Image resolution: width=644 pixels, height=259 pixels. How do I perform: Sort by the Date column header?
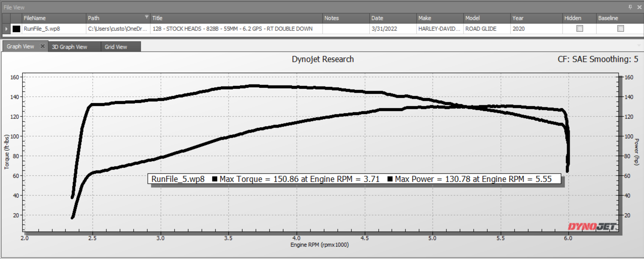pos(393,18)
